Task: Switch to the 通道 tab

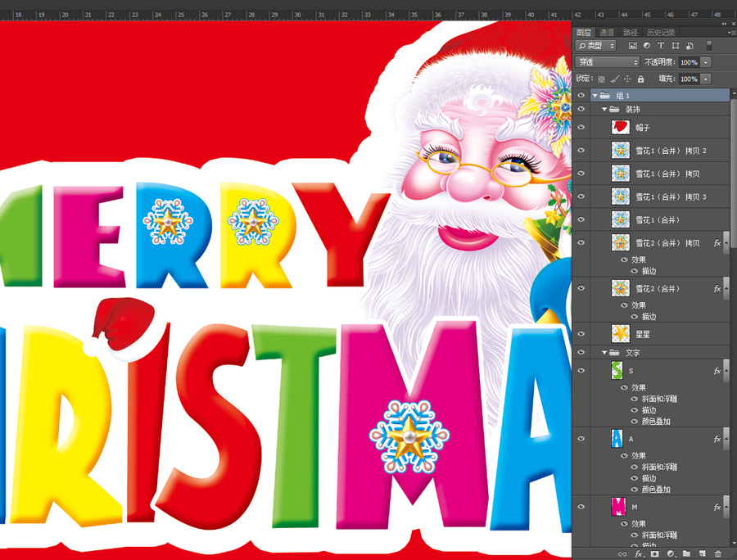Action: (607, 33)
